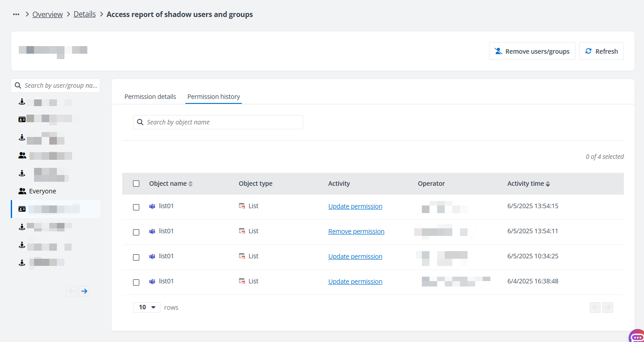Check the checkbox on the Remove permission row
This screenshot has height=342, width=644.
pos(136,232)
